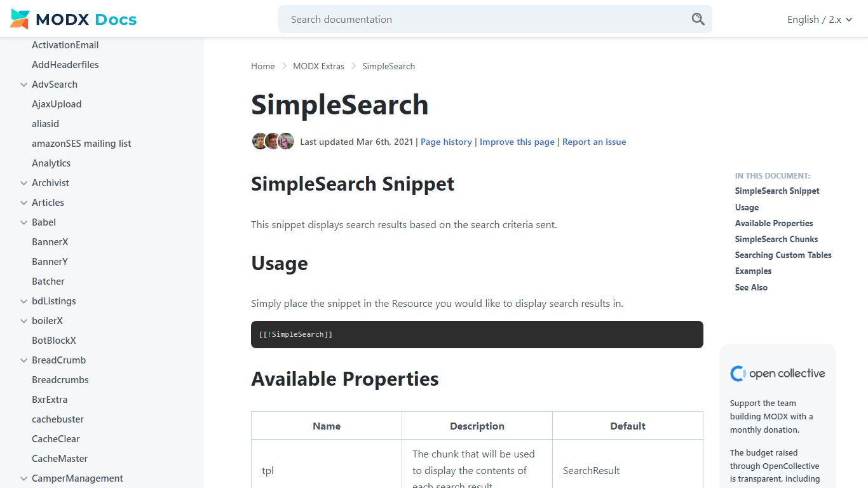Click the MODX Docs logo
The height and width of the screenshot is (488, 868).
74,20
